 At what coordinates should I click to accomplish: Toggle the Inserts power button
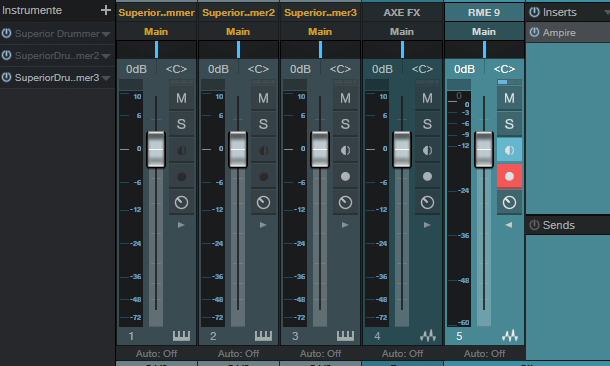535,12
